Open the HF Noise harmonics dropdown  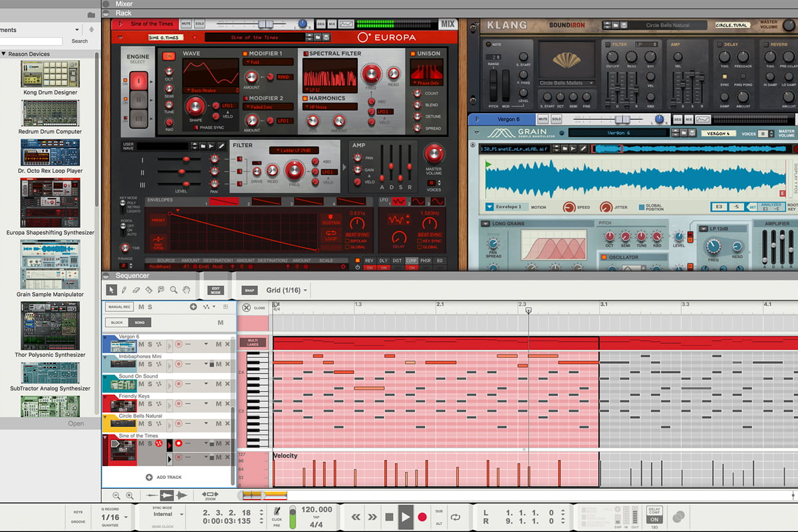(x=329, y=106)
